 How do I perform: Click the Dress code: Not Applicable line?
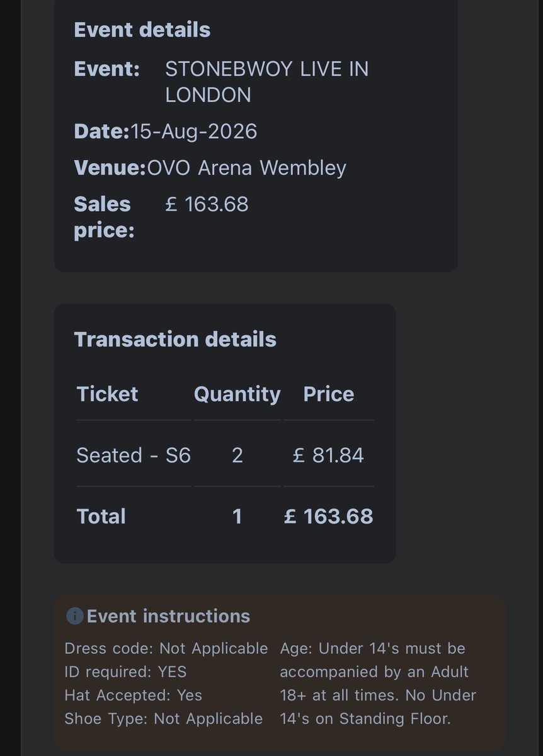coord(166,648)
